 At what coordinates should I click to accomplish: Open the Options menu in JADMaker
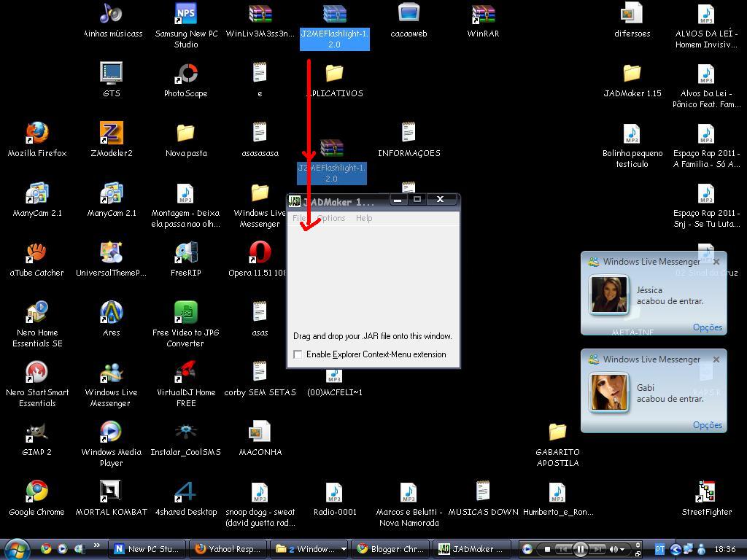point(331,218)
